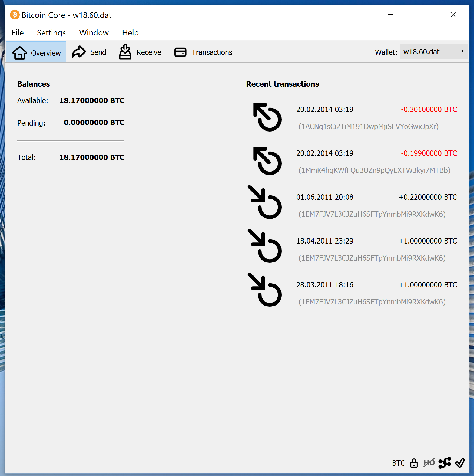Open the Settings menu
The width and height of the screenshot is (474, 476).
(51, 33)
